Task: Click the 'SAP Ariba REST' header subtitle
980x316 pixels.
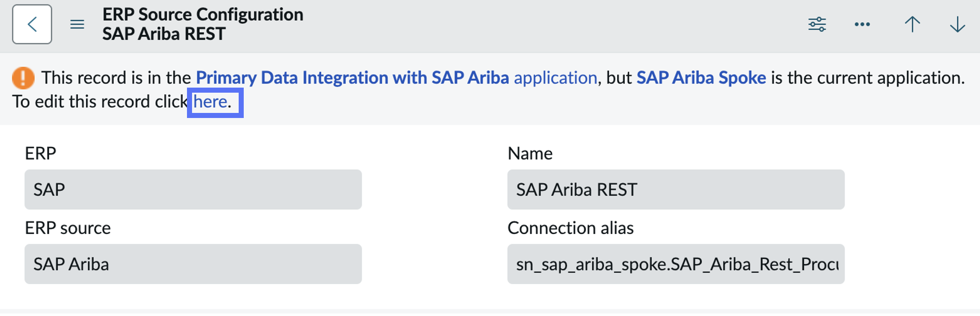Action: click(164, 34)
